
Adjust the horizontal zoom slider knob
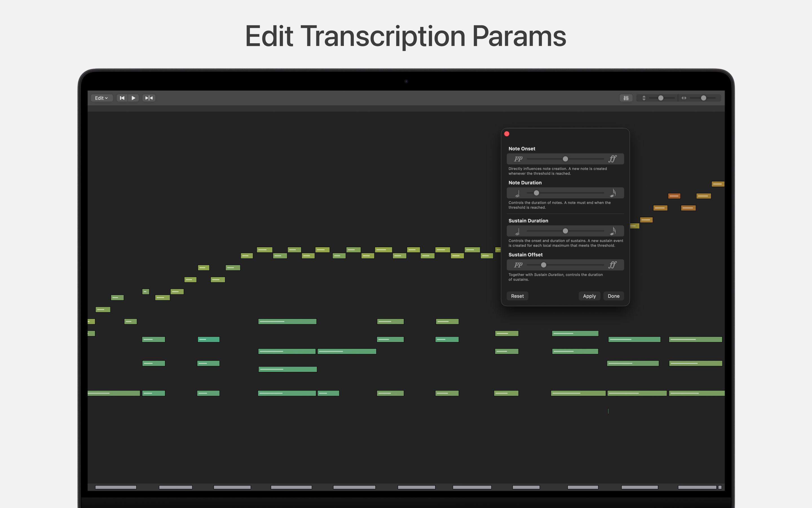[x=704, y=98]
